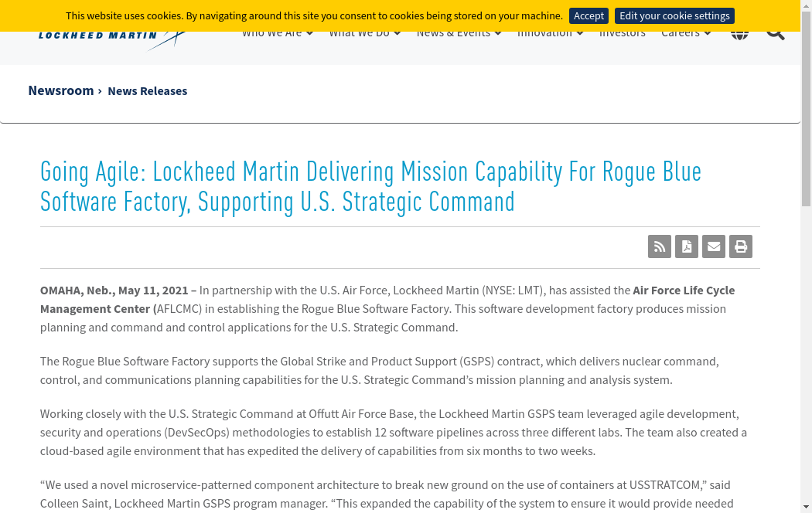This screenshot has height=513, width=812.
Task: Accept the cookie consent
Action: point(589,15)
